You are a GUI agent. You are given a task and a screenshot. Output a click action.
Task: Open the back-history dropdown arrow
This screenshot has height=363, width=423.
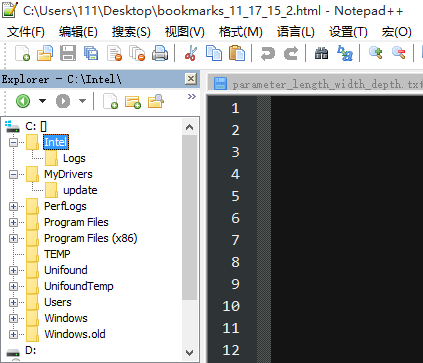pos(42,101)
